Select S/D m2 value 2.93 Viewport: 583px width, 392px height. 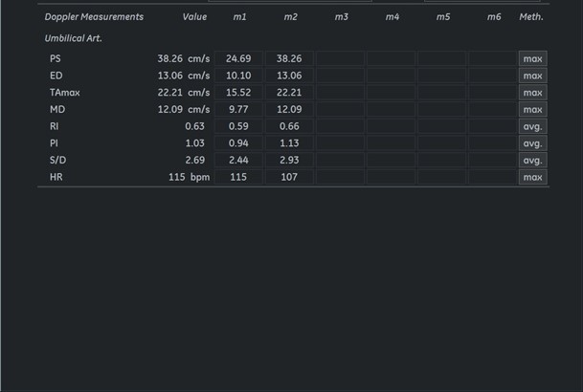point(289,160)
